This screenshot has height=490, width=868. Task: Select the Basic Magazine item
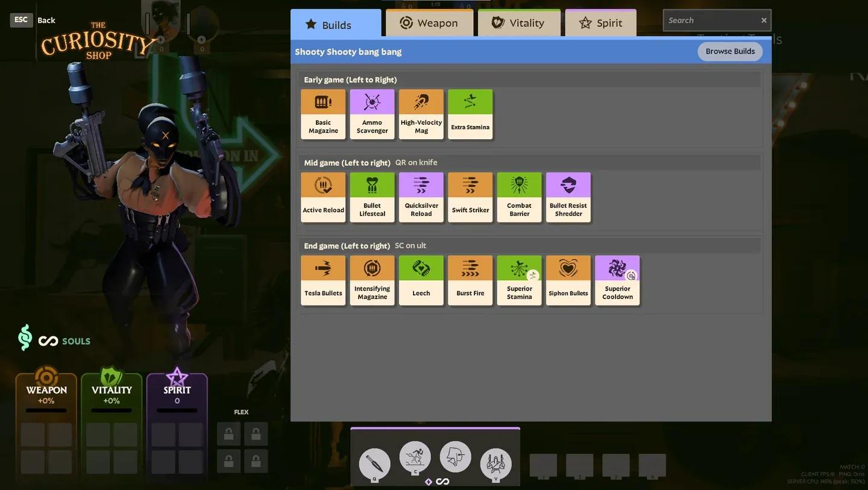click(323, 115)
